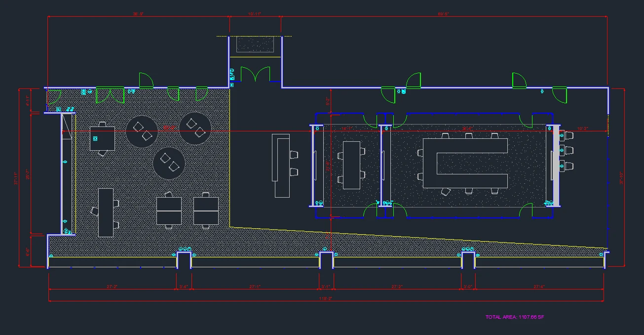Select the middle column on bottom wall
Image resolution: width=644 pixels, height=335 pixels.
[327, 260]
